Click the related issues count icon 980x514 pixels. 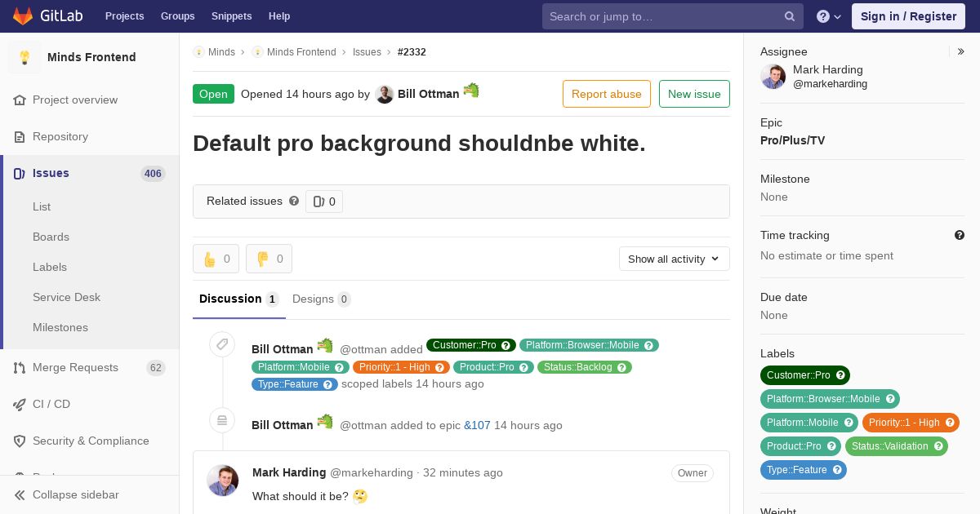(x=319, y=202)
